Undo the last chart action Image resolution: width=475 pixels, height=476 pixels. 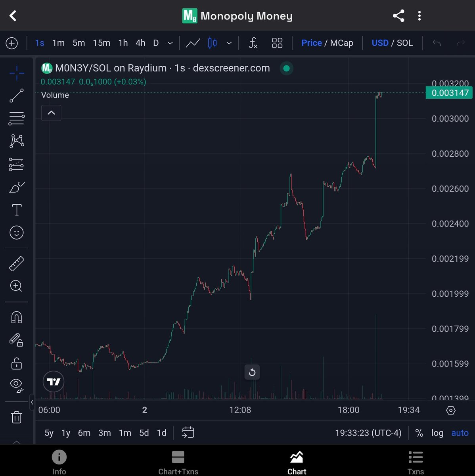[x=437, y=43]
